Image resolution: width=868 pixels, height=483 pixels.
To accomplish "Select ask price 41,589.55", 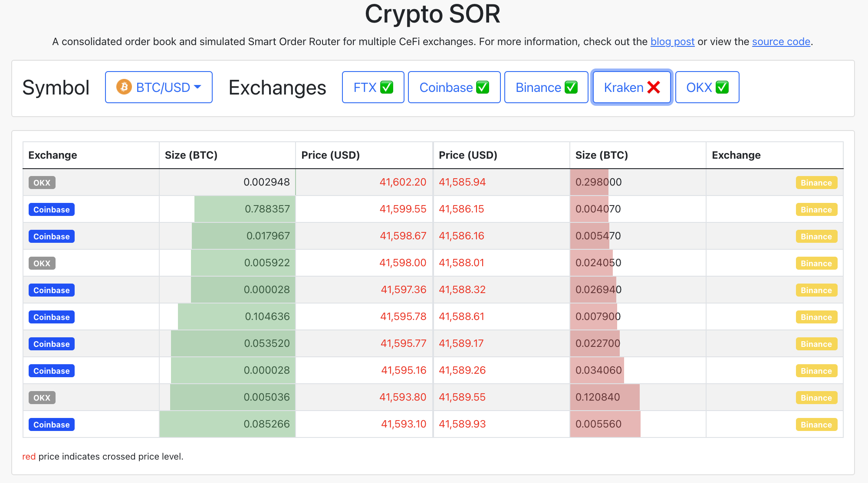I will (462, 397).
